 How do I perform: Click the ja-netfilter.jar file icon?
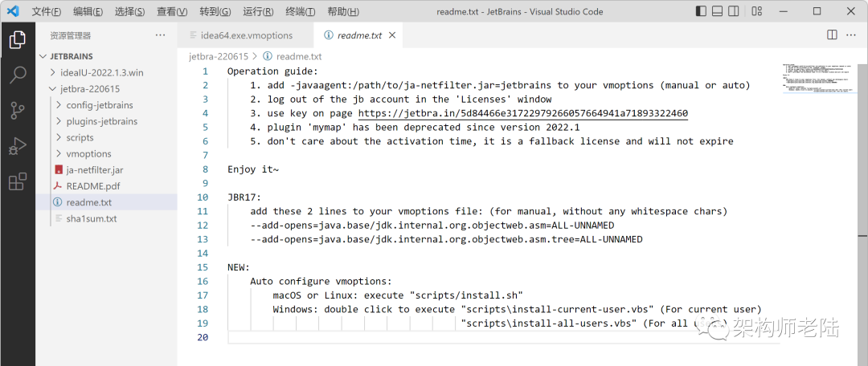(x=58, y=169)
